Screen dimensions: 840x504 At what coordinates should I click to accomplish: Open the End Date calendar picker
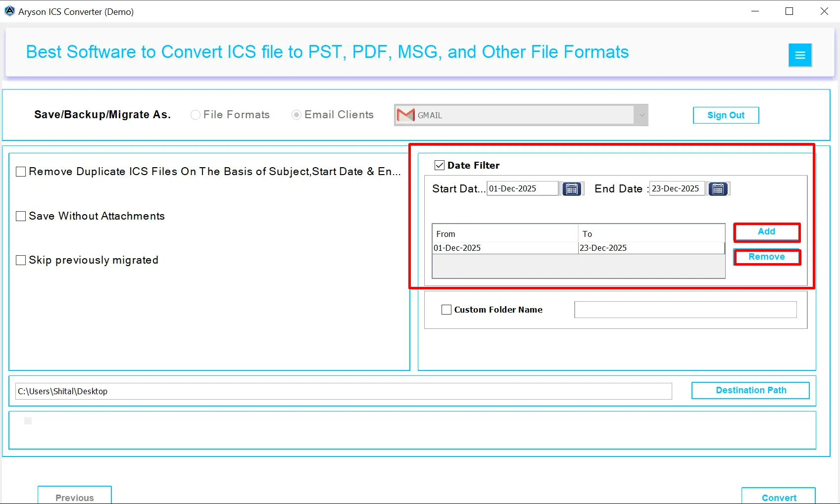pyautogui.click(x=718, y=188)
